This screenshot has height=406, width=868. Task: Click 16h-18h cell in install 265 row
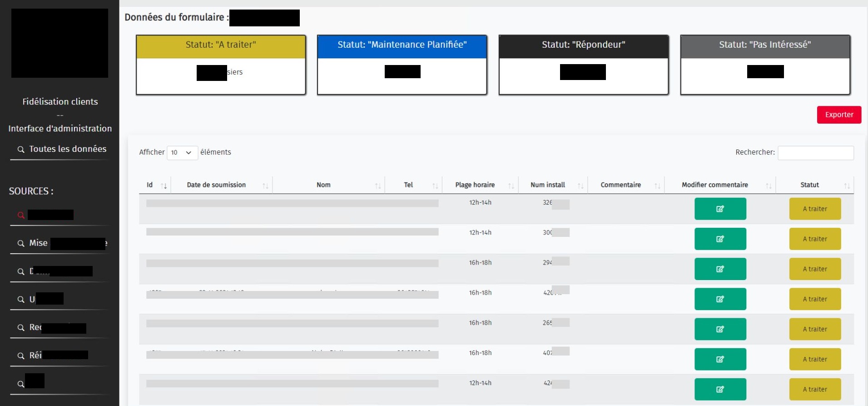pos(480,323)
